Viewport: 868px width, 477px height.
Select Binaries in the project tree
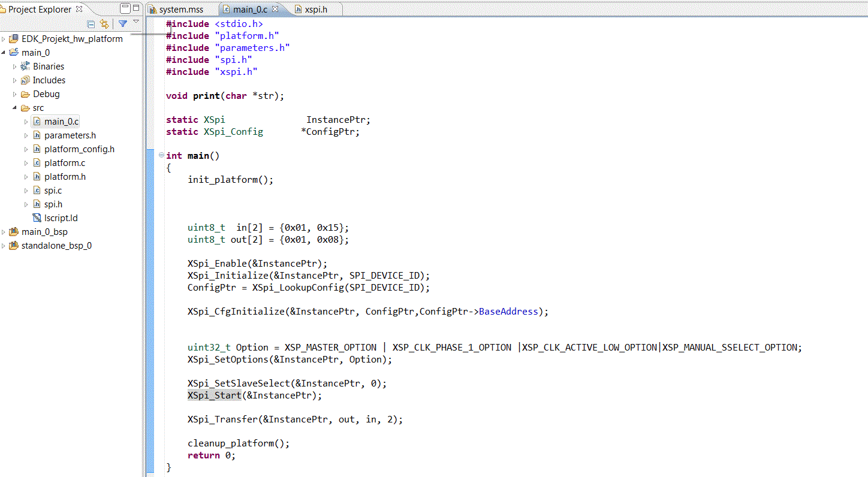click(x=49, y=67)
